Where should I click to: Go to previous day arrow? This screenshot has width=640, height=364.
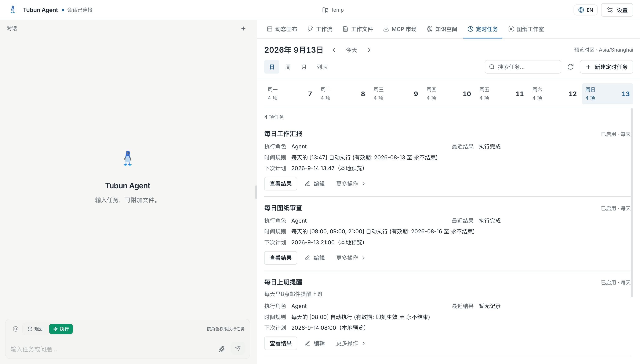pos(334,50)
